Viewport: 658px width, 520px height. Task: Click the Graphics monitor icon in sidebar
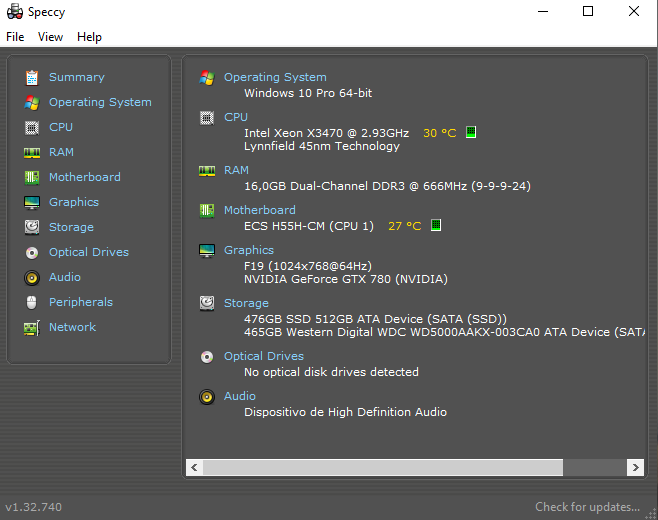click(x=32, y=203)
